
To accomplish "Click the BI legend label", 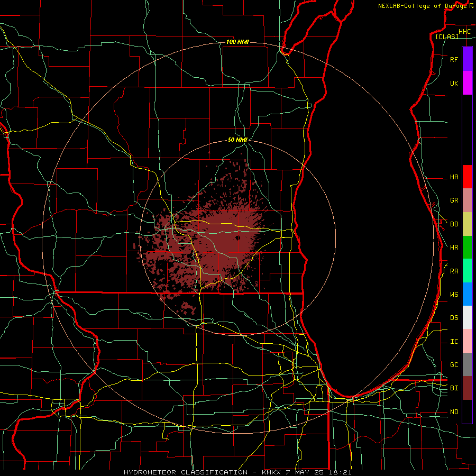I will coord(454,388).
